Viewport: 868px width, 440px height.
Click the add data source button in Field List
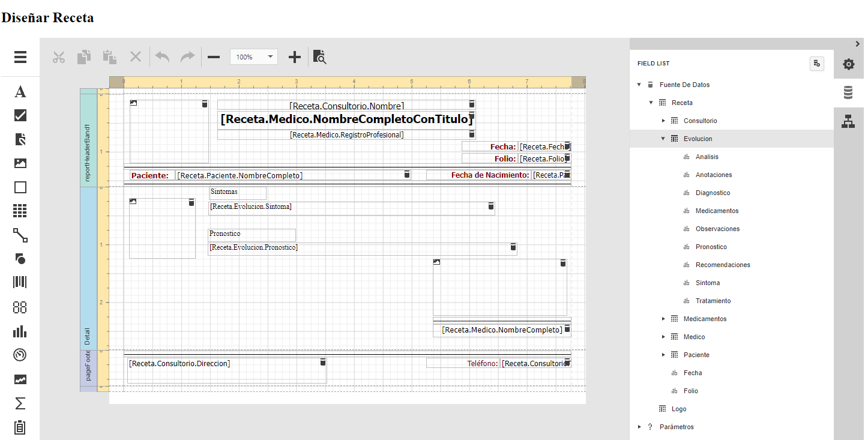(816, 64)
